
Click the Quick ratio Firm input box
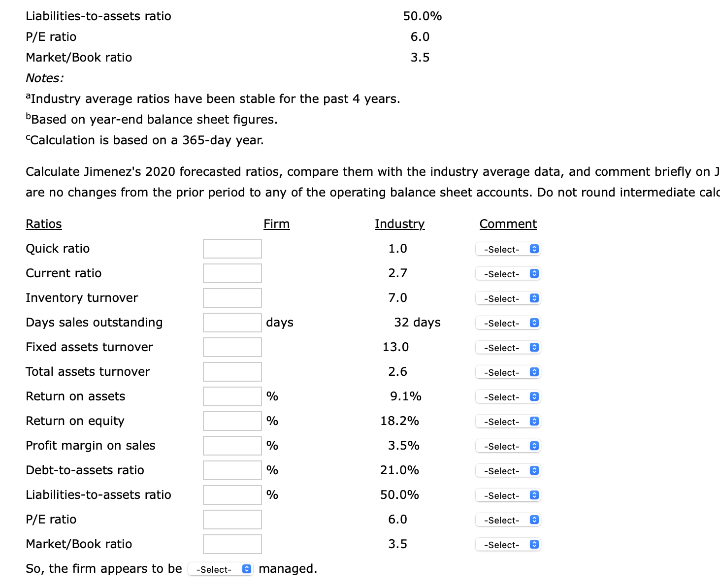[231, 248]
